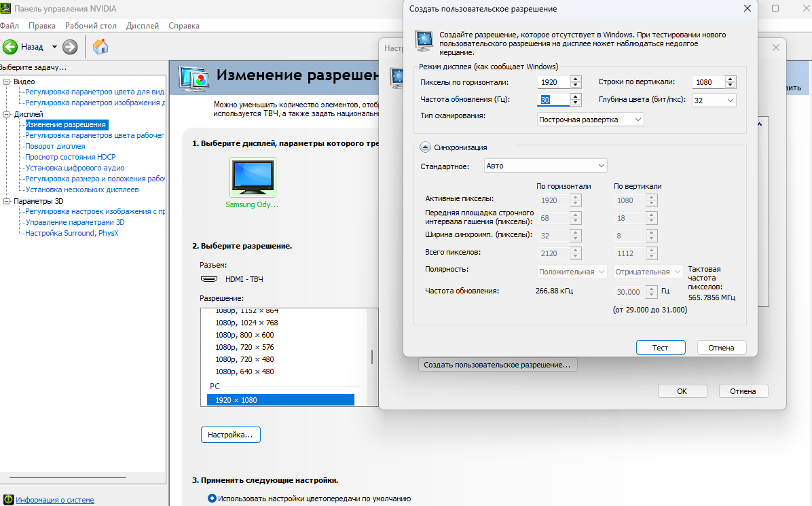This screenshot has width=812, height=506.
Task: Click the navigation tree horizontal scrollbar
Action: (68, 477)
